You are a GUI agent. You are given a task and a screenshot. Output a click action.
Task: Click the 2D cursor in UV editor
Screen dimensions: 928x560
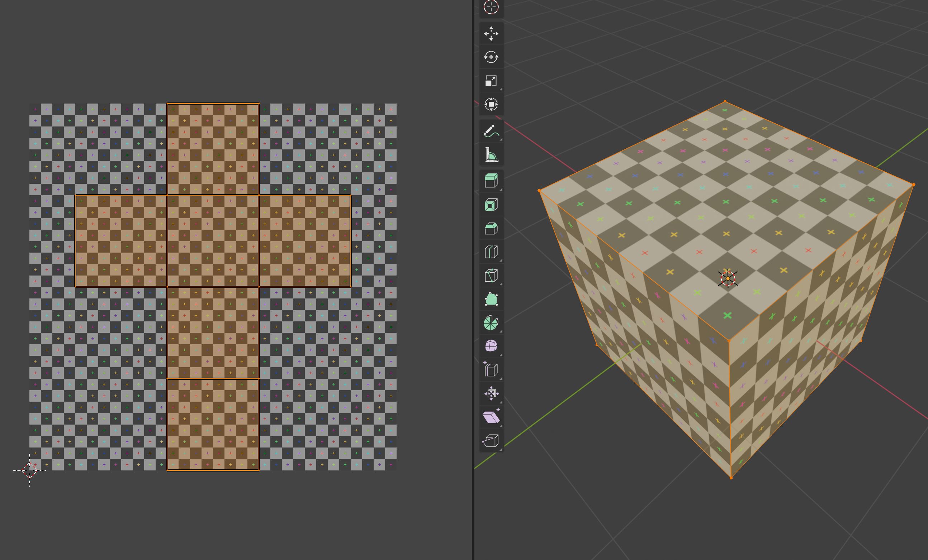coord(29,470)
